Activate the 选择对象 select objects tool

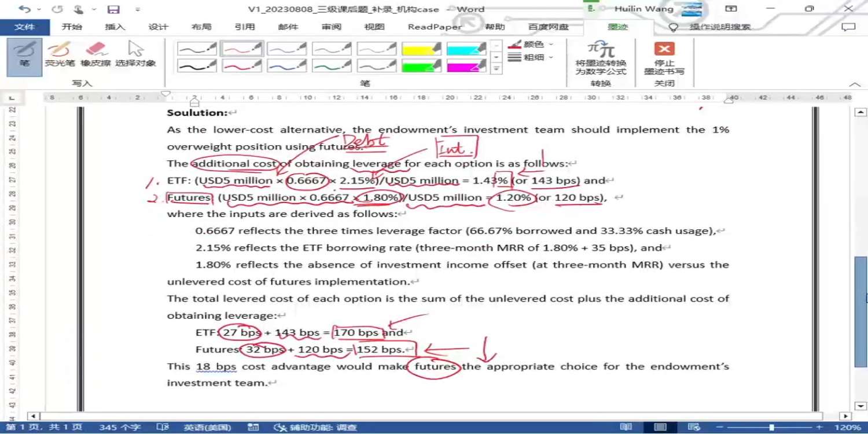pyautogui.click(x=135, y=54)
